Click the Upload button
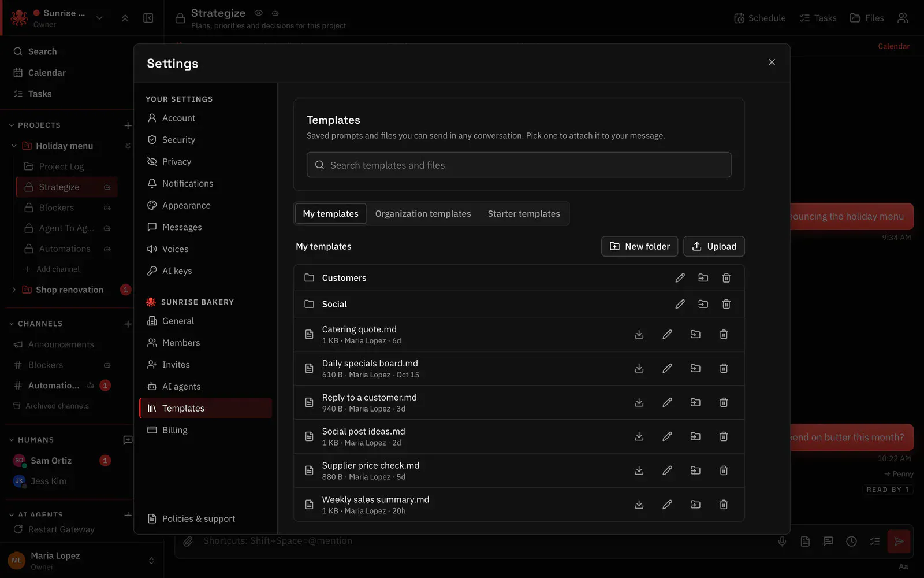 714,246
